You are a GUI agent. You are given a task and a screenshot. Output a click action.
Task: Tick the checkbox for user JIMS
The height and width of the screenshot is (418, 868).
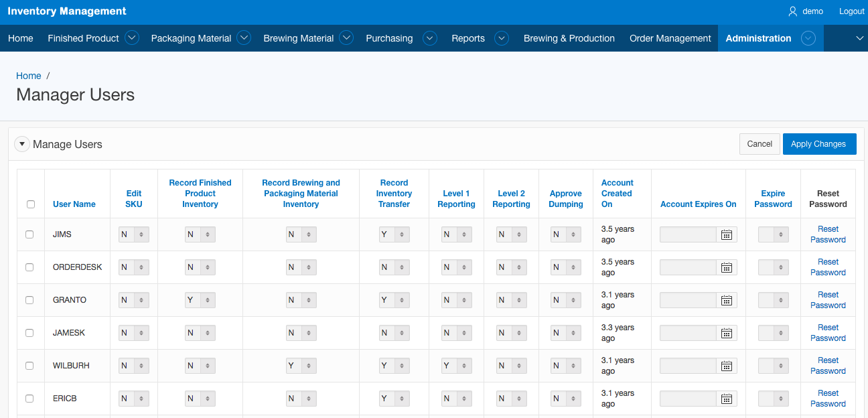(29, 234)
